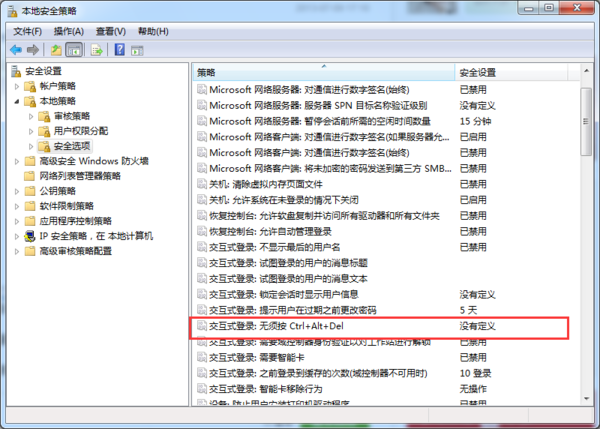The width and height of the screenshot is (600, 429).
Task: Click the Forward arrow toolbar icon
Action: point(33,49)
